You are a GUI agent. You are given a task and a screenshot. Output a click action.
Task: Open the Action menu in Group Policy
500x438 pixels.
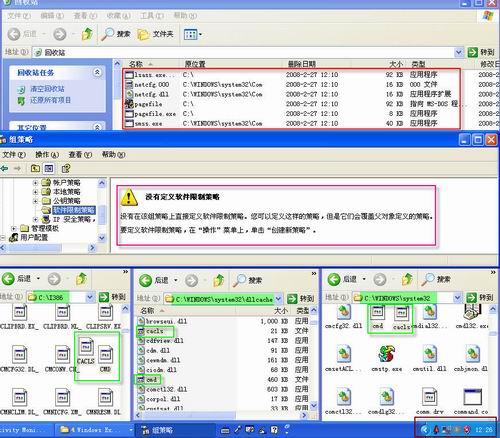point(47,155)
